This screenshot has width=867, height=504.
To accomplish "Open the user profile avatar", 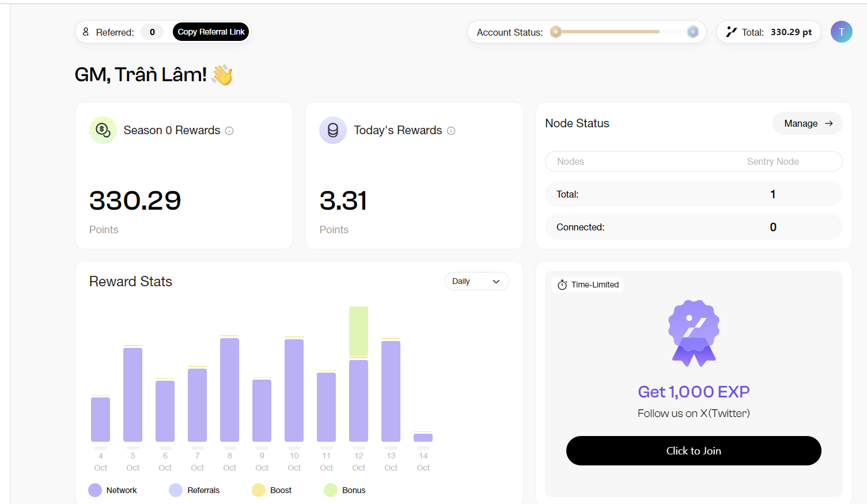I will click(841, 32).
